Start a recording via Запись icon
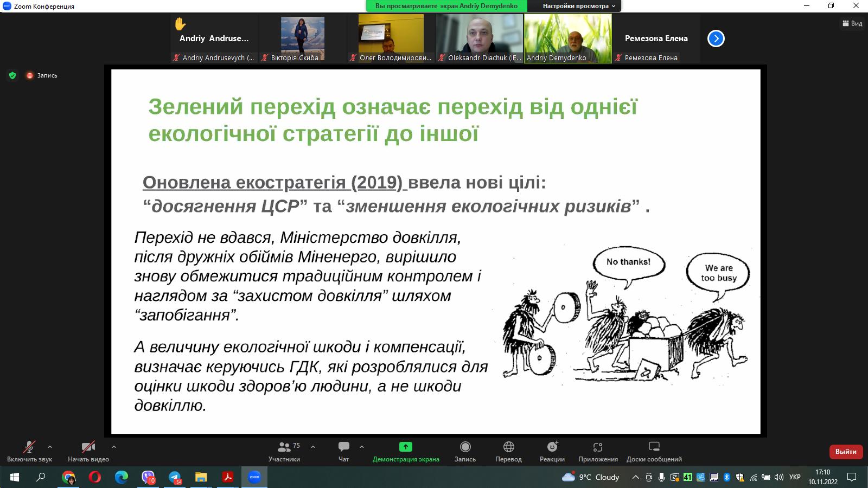 pos(465,451)
